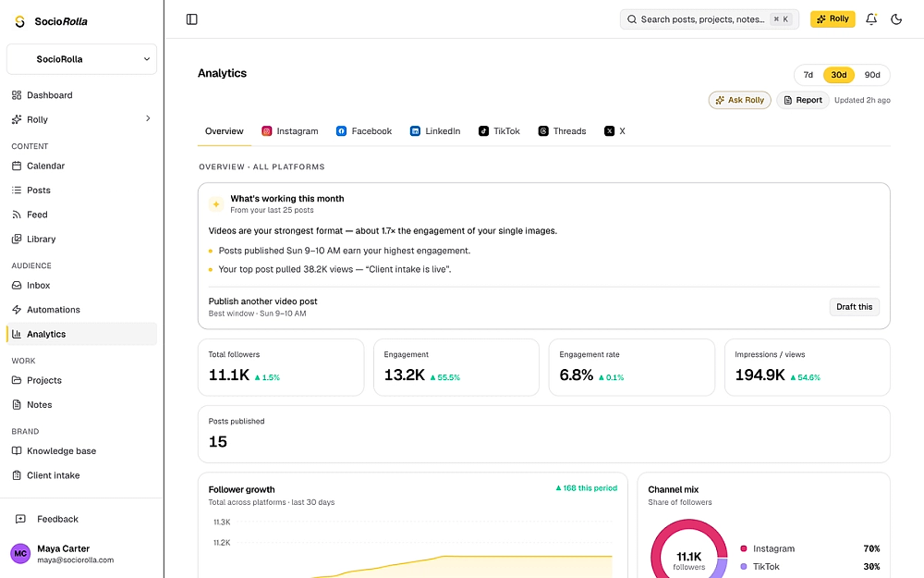Click the Client intake clipboard icon
924x578 pixels.
click(17, 475)
